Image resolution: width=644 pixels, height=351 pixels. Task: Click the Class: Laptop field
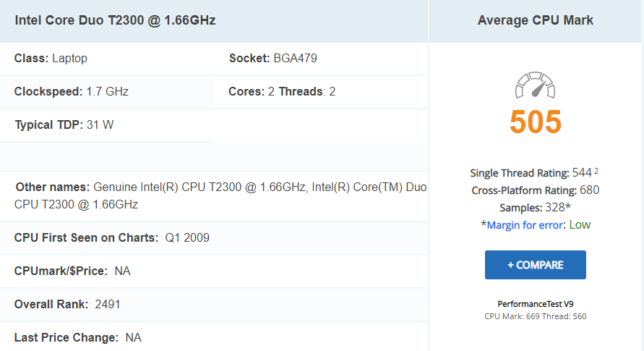(51, 58)
